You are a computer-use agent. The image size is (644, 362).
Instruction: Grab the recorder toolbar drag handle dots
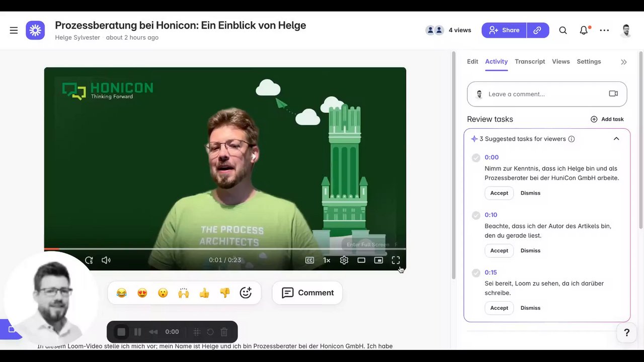pyautogui.click(x=197, y=332)
